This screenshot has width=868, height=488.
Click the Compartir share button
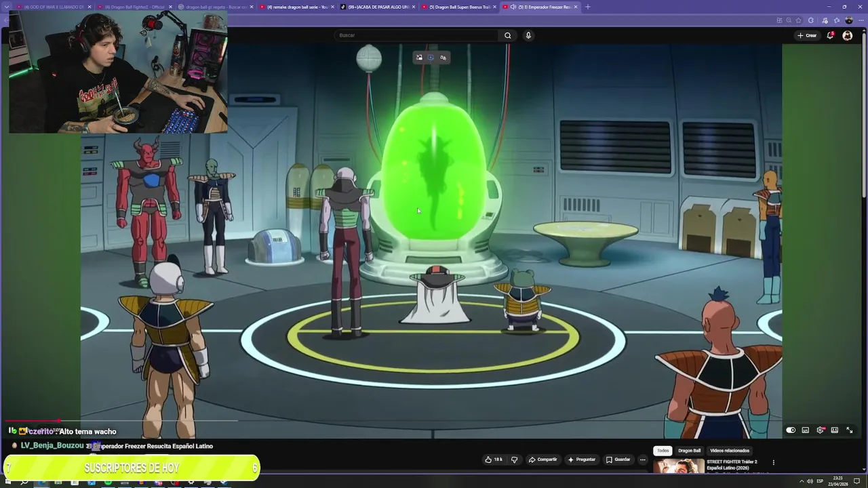tap(542, 460)
